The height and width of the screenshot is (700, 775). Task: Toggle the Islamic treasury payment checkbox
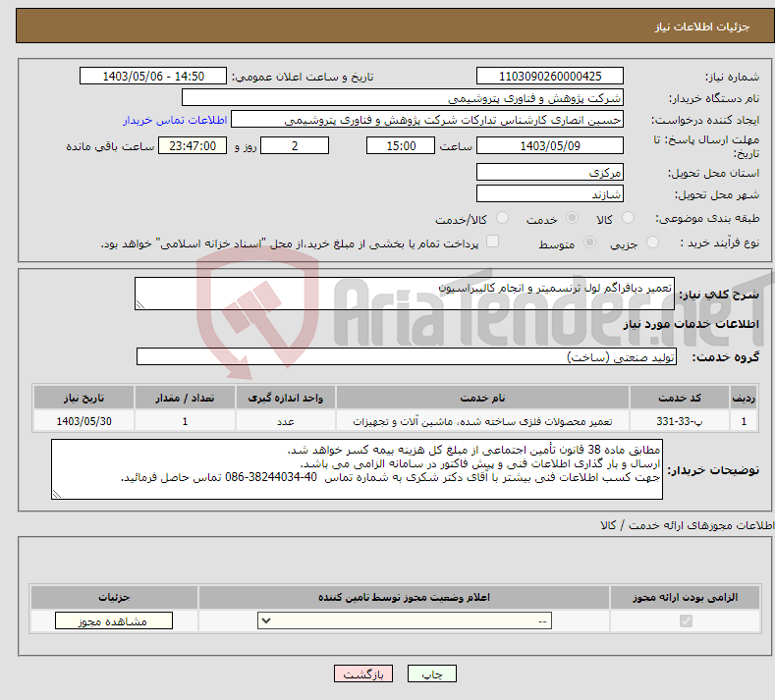click(492, 242)
